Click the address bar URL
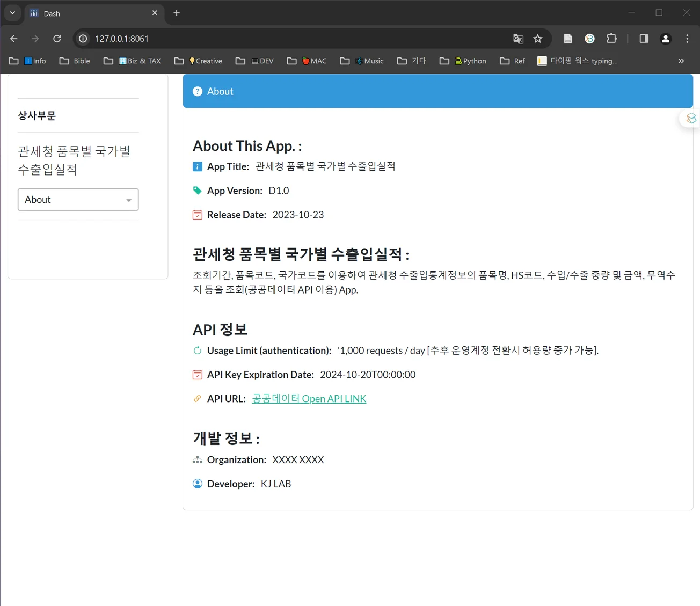700x606 pixels. click(x=122, y=39)
